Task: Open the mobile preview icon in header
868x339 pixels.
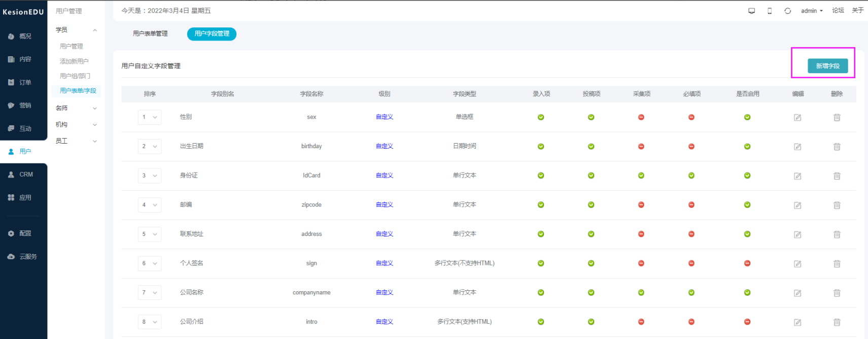Action: tap(770, 11)
